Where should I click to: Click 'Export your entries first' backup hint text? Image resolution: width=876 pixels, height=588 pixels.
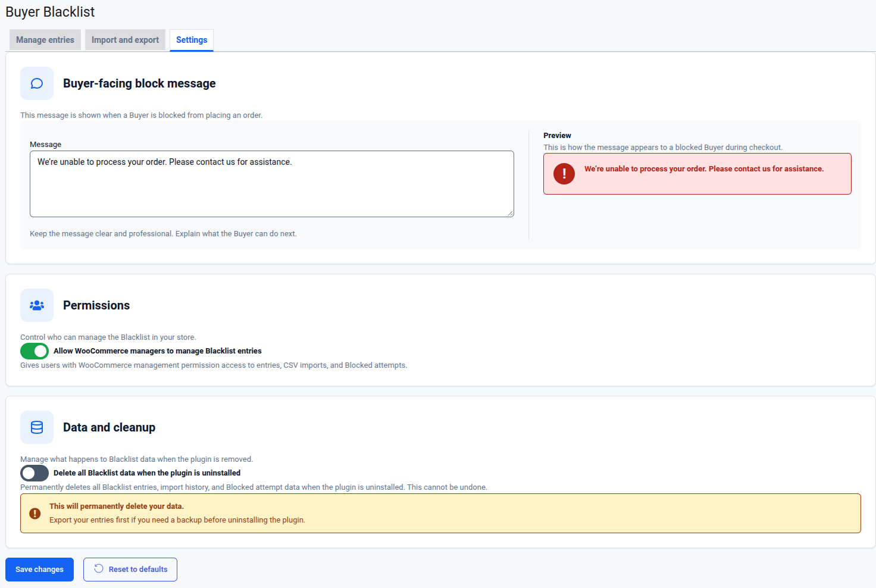(x=177, y=520)
